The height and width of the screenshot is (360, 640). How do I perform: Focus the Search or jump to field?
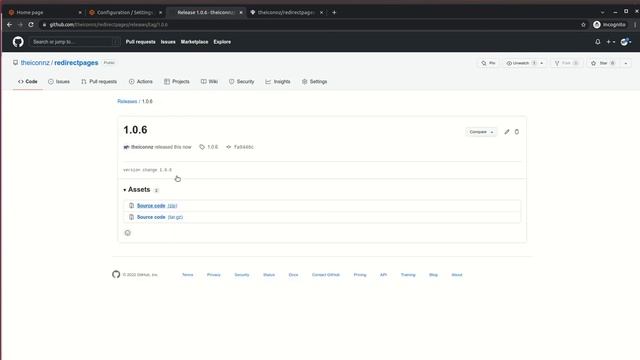[x=75, y=42]
